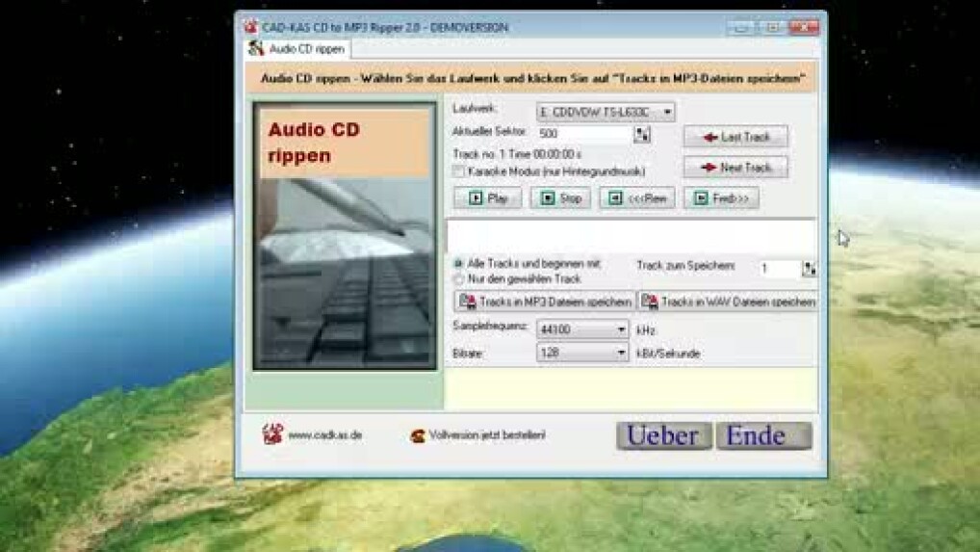Click 'Vollversion jetzt bestellen!' order link
The height and width of the screenshot is (552, 980).
coord(486,435)
